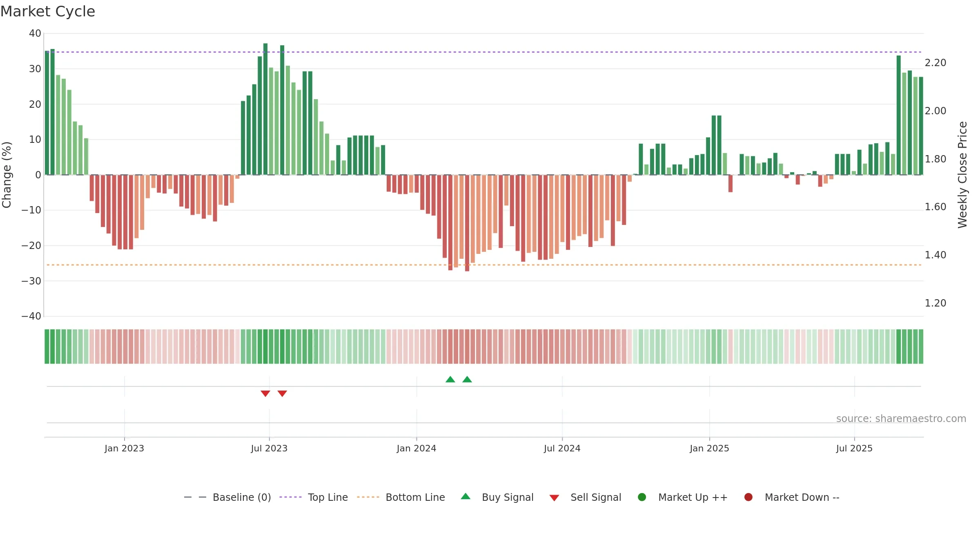Click the Jul 2024 axis label
The image size is (980, 551).
[x=562, y=449]
